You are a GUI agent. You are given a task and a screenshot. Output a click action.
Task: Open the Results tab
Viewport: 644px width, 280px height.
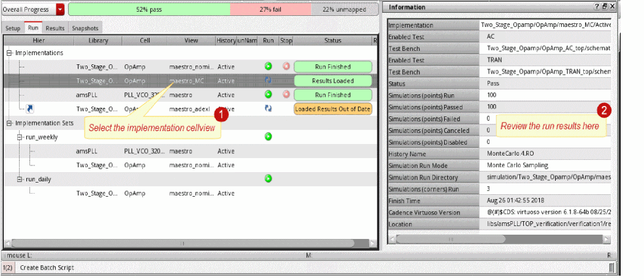(55, 28)
